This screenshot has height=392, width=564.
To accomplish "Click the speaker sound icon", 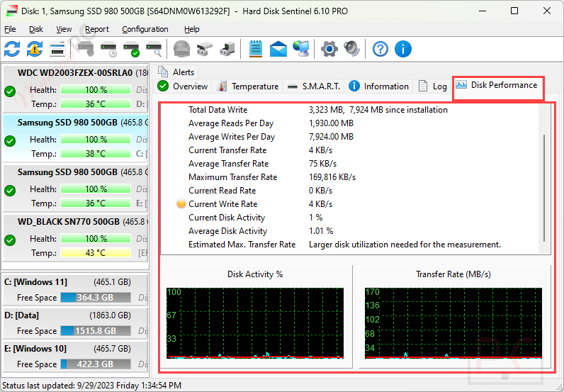I will click(351, 49).
